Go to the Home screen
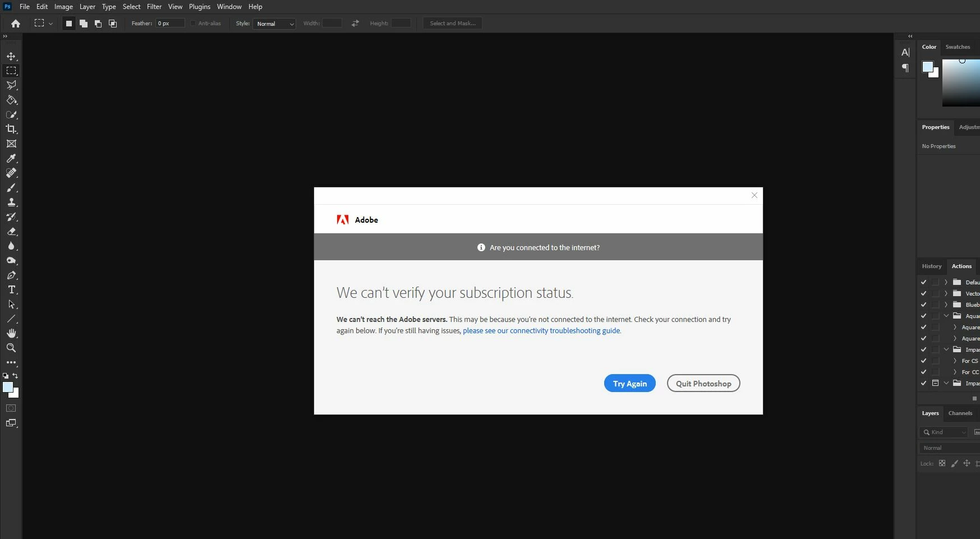 [x=16, y=24]
